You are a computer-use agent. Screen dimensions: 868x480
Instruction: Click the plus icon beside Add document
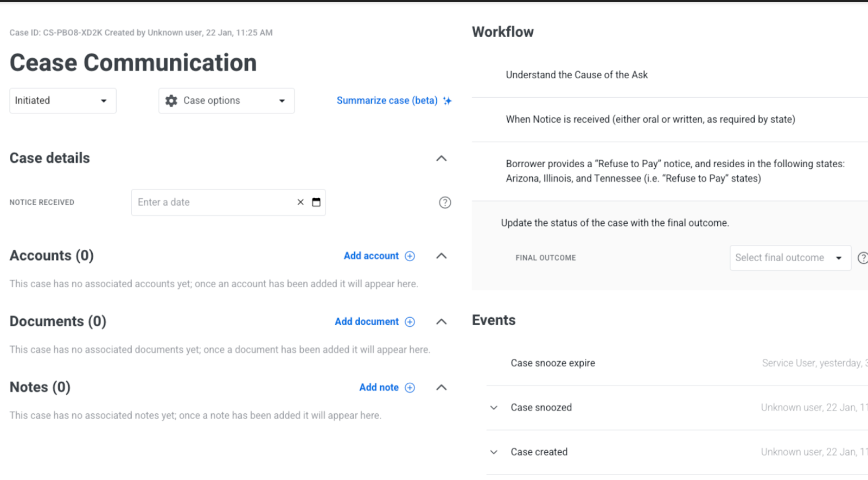pos(410,321)
